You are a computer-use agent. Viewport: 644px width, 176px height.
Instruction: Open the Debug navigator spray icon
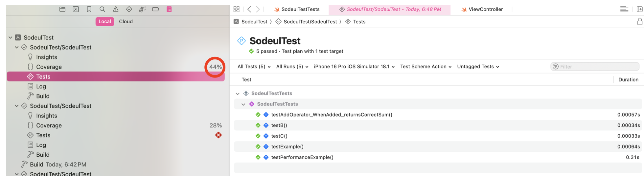click(x=142, y=9)
